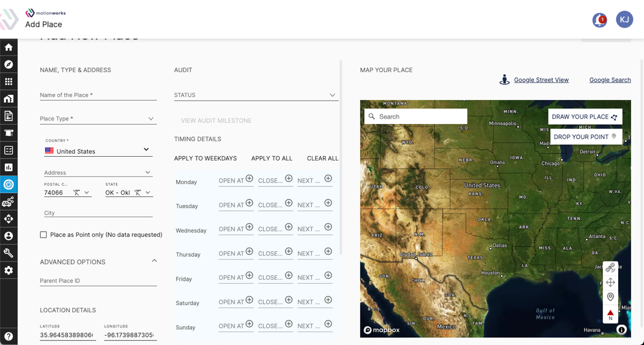644x345 pixels.
Task: Click the billboard icon in sidebar
Action: [x=9, y=133]
